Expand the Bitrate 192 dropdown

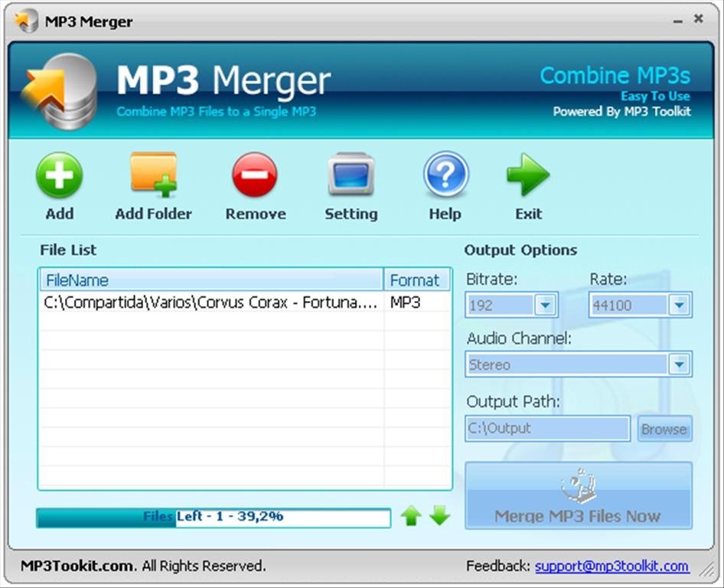(545, 305)
